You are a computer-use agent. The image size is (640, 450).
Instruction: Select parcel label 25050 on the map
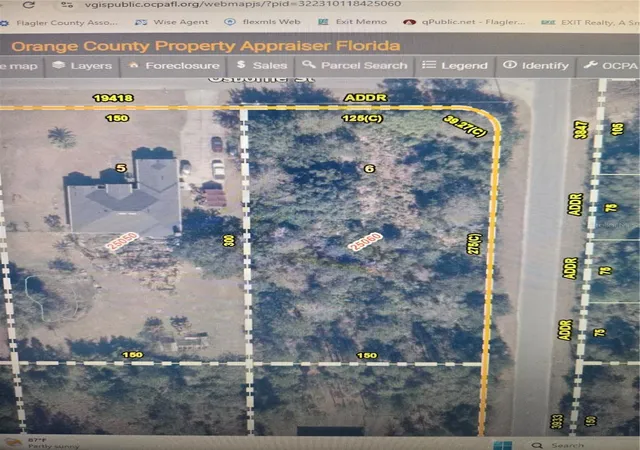point(122,241)
